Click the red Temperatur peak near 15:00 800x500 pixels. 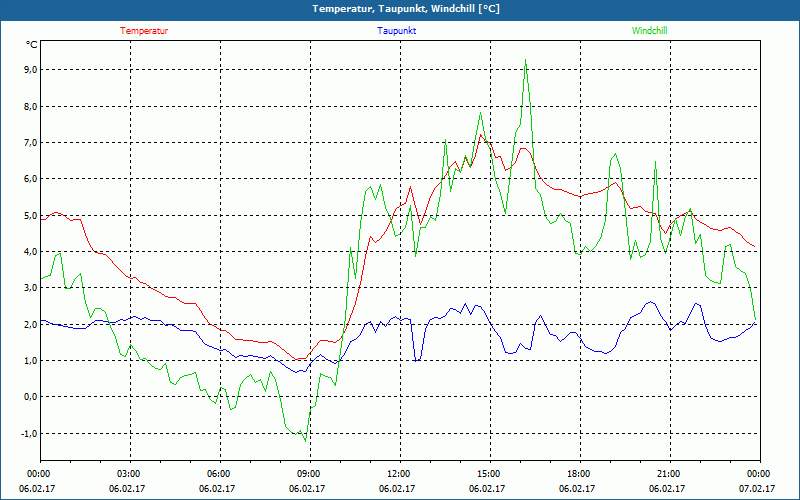coord(481,135)
